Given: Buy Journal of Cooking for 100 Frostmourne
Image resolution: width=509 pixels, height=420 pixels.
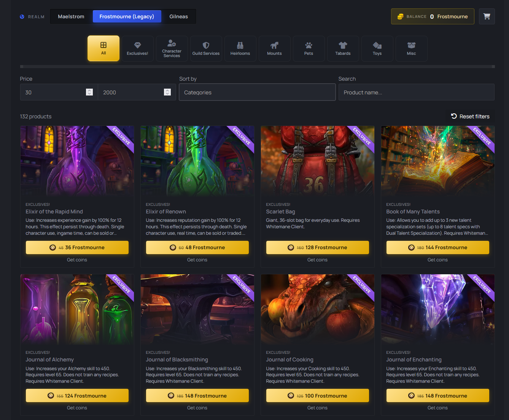Looking at the screenshot, I should [318, 396].
